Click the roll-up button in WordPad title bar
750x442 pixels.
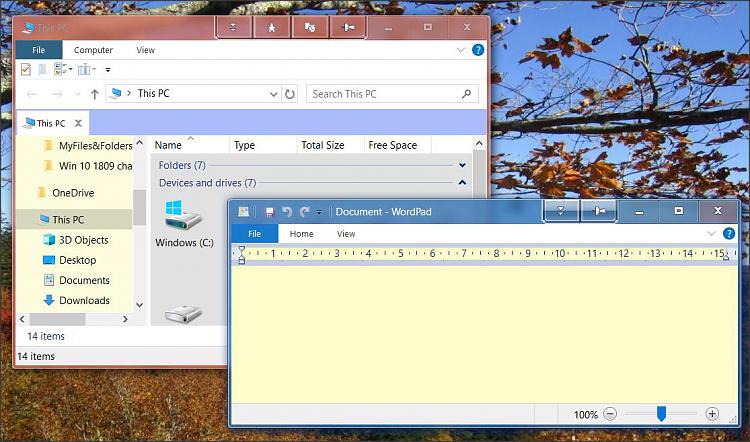click(x=562, y=211)
